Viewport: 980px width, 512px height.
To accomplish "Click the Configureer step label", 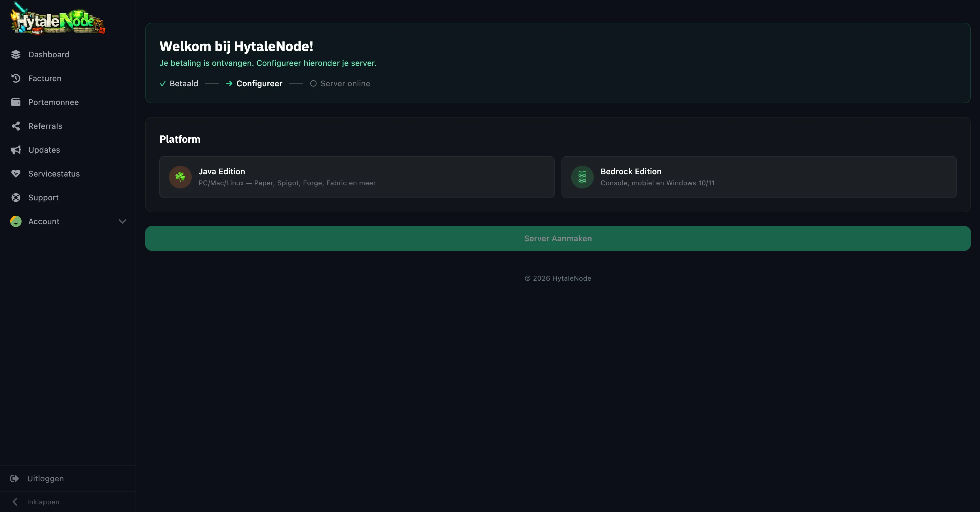I will click(x=259, y=83).
